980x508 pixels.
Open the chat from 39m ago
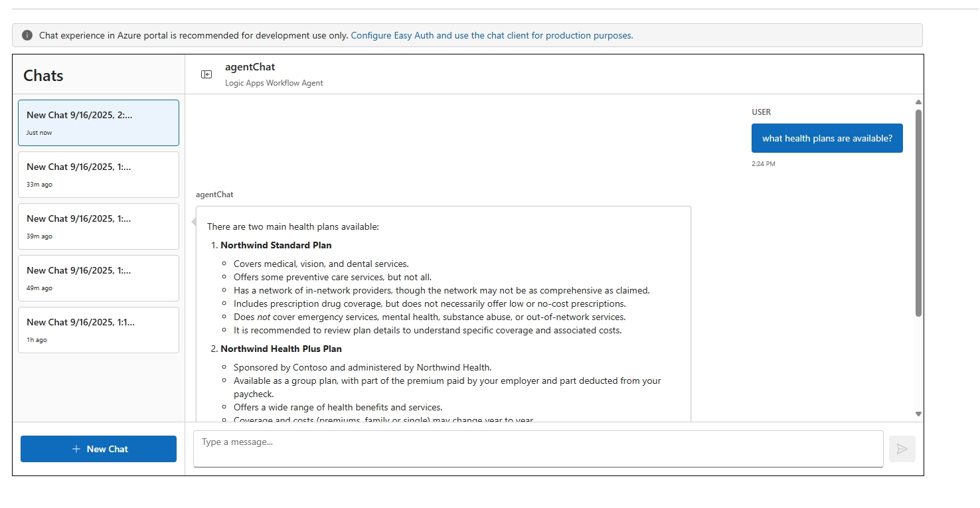tap(98, 226)
